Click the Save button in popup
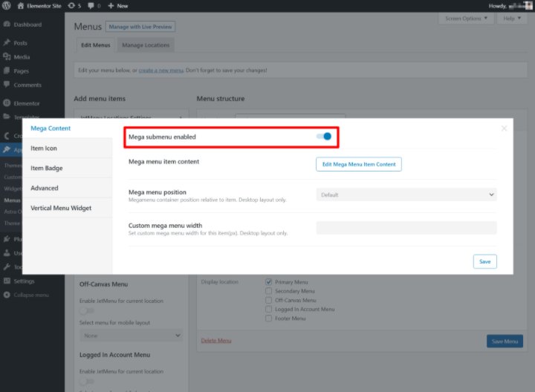 (484, 261)
